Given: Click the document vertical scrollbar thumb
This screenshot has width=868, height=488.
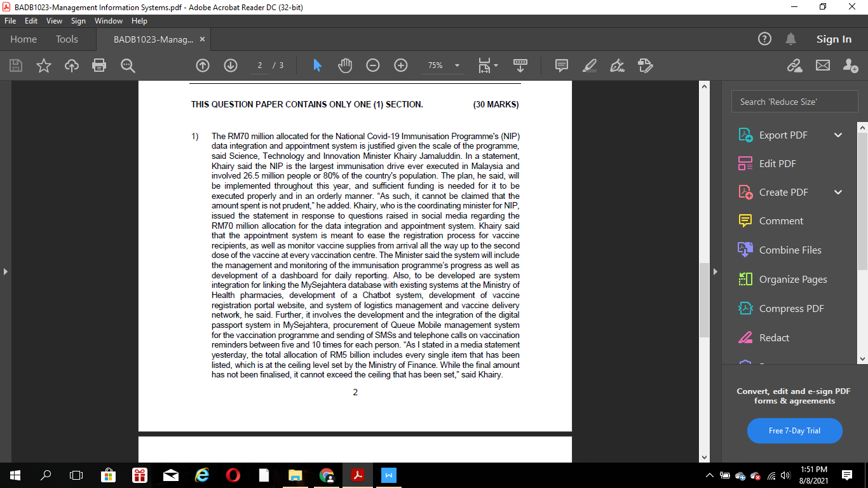Looking at the screenshot, I should (x=704, y=300).
